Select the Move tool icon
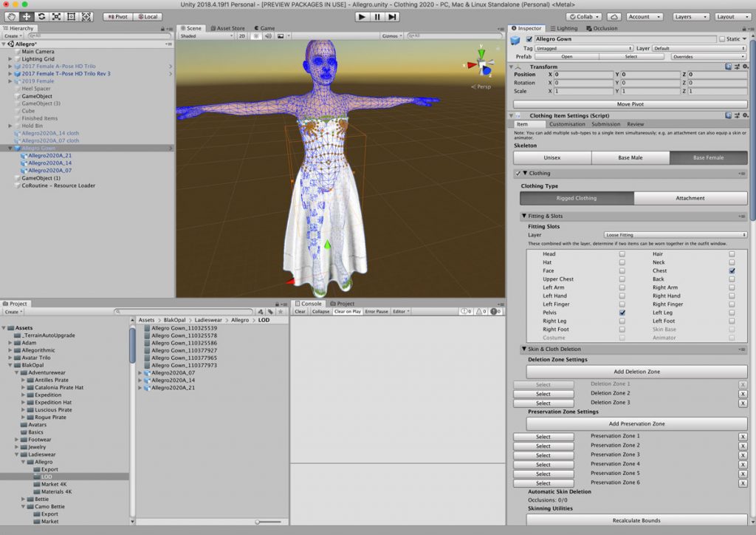Screen dimensions: 756x535 tap(27, 16)
